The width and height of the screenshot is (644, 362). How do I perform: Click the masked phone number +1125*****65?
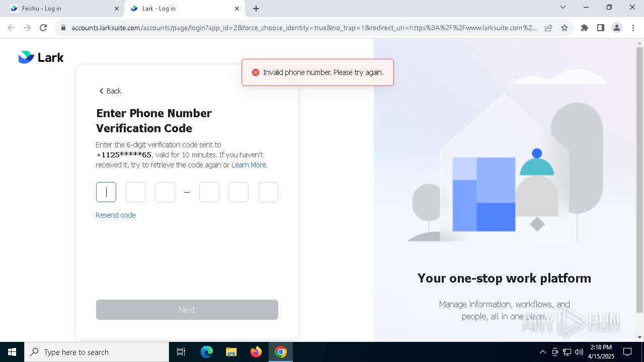click(124, 155)
